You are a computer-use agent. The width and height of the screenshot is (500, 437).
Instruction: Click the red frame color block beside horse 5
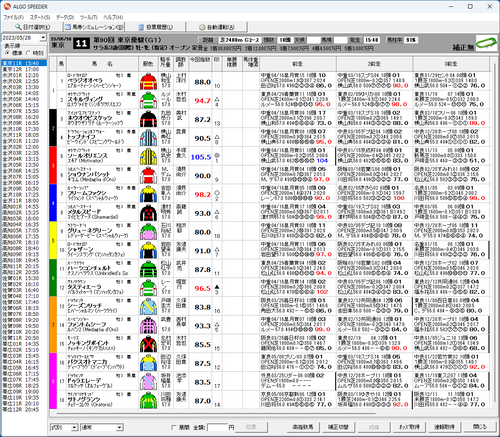[x=53, y=165]
